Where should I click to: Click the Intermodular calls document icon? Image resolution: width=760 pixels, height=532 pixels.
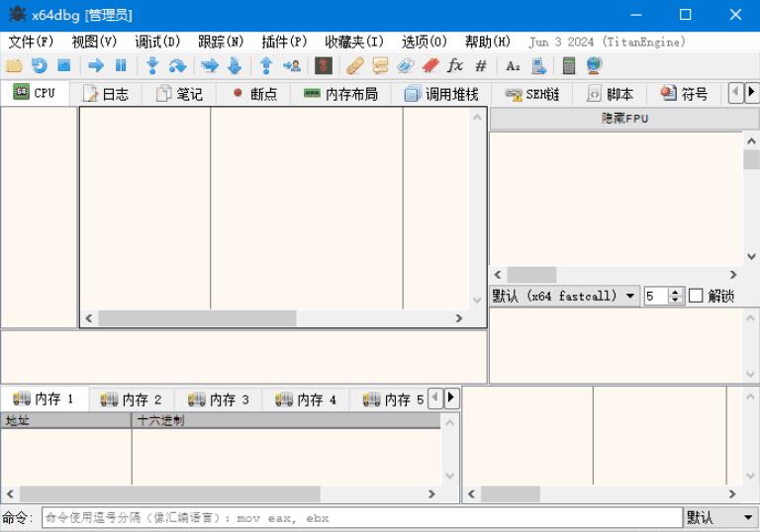(538, 66)
